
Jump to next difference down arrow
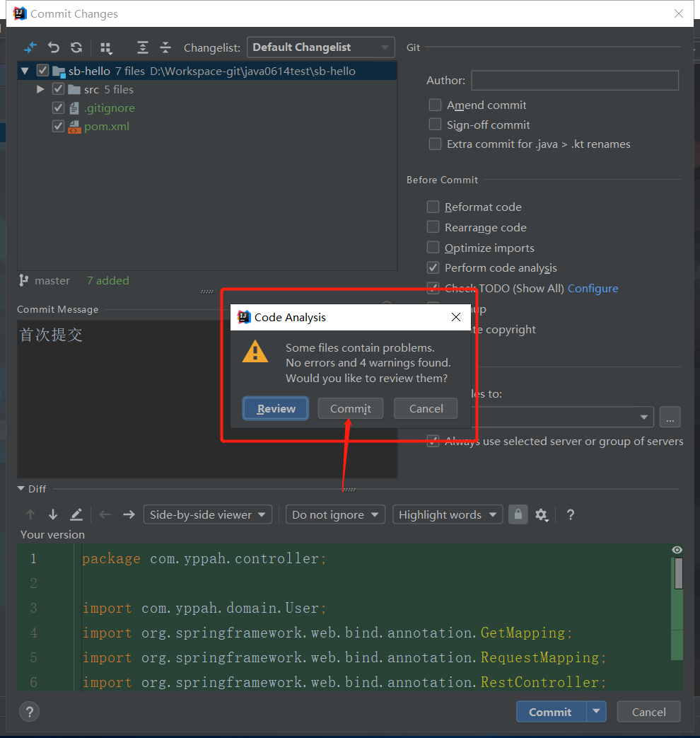pos(53,515)
